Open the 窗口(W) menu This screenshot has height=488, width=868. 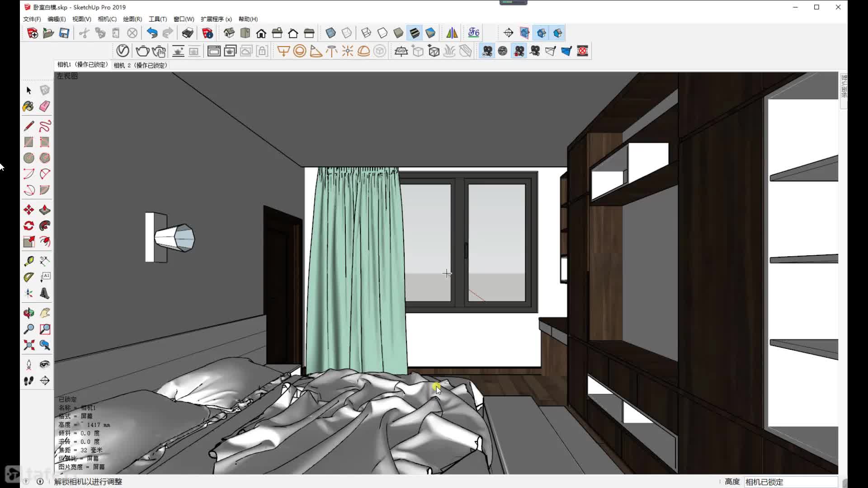click(x=184, y=19)
